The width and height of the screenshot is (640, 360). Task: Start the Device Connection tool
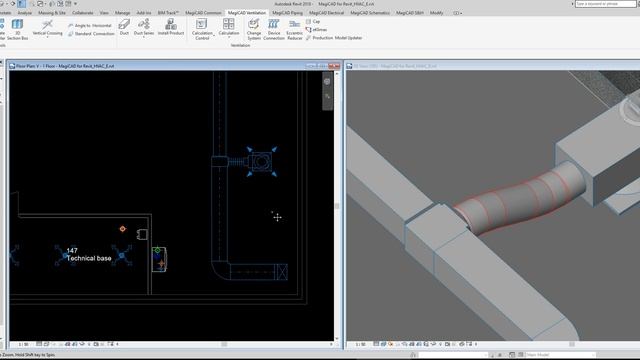(273, 29)
